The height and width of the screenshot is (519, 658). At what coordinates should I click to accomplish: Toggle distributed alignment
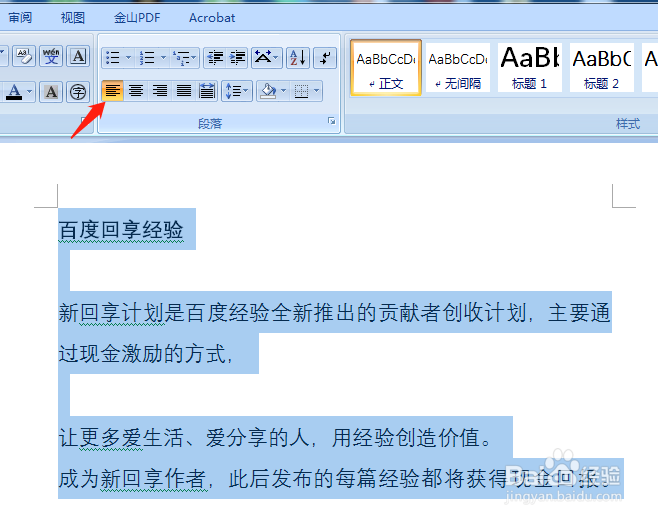(x=207, y=91)
